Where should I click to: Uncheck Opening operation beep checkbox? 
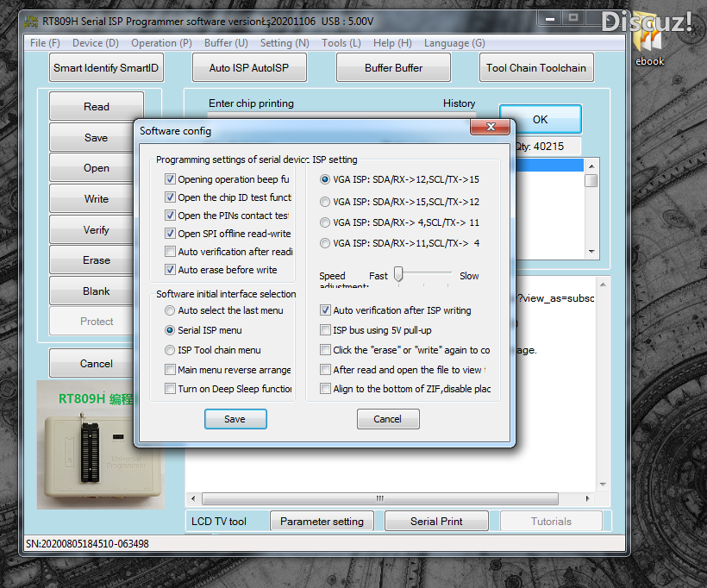pos(171,179)
